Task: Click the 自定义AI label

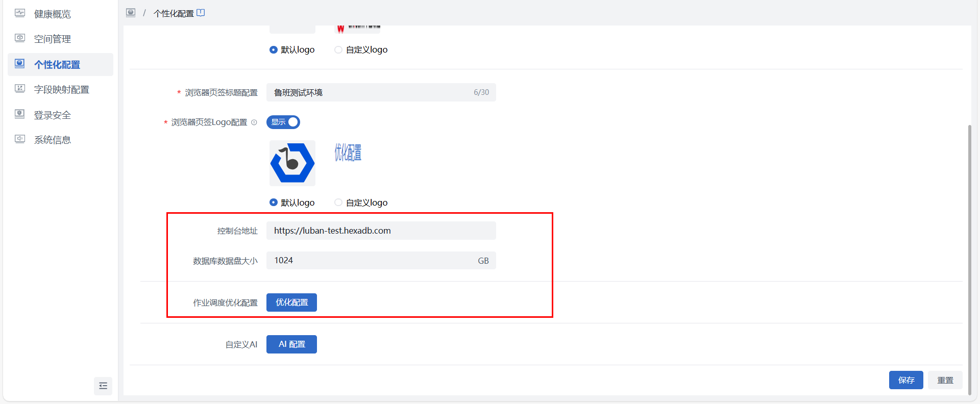Action: [x=241, y=345]
